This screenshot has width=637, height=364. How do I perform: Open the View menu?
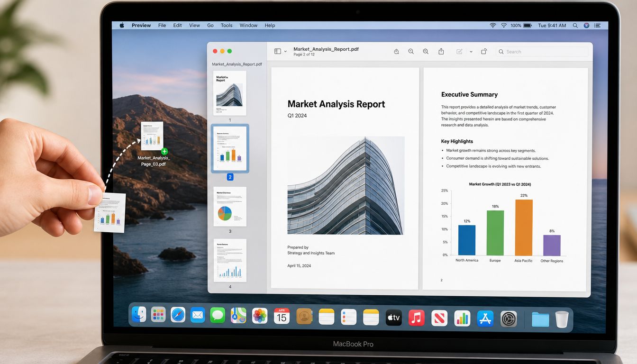(194, 26)
